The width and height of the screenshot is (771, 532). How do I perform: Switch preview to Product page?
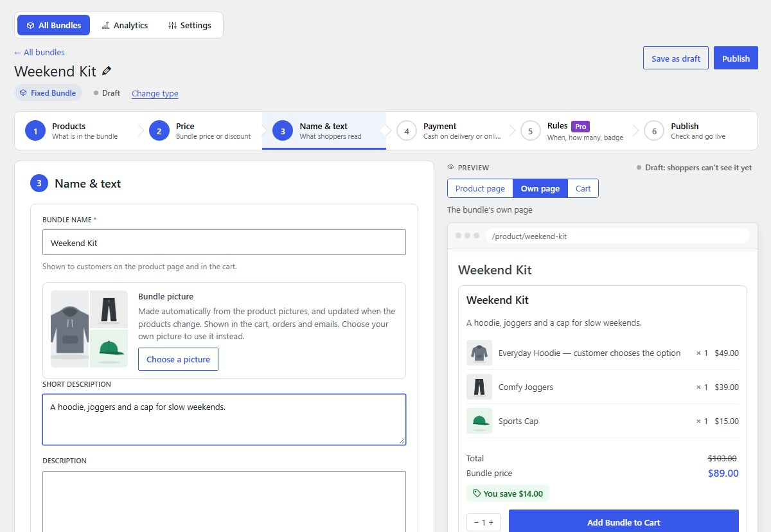(x=480, y=188)
